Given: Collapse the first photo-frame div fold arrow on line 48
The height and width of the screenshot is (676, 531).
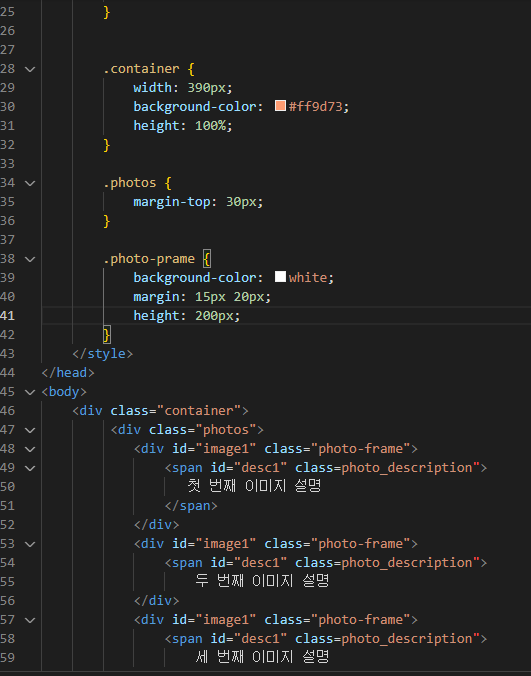Looking at the screenshot, I should pyautogui.click(x=30, y=449).
